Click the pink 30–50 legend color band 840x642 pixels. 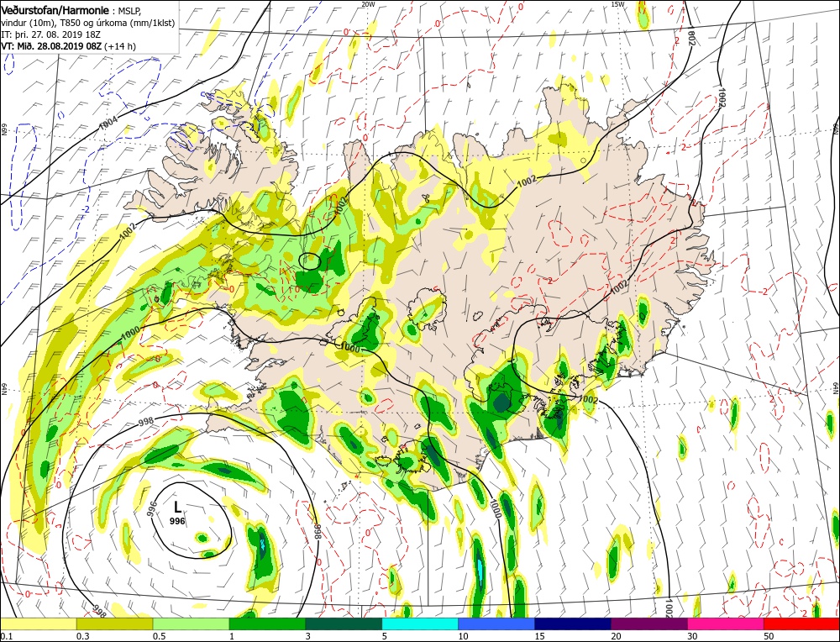click(x=726, y=624)
